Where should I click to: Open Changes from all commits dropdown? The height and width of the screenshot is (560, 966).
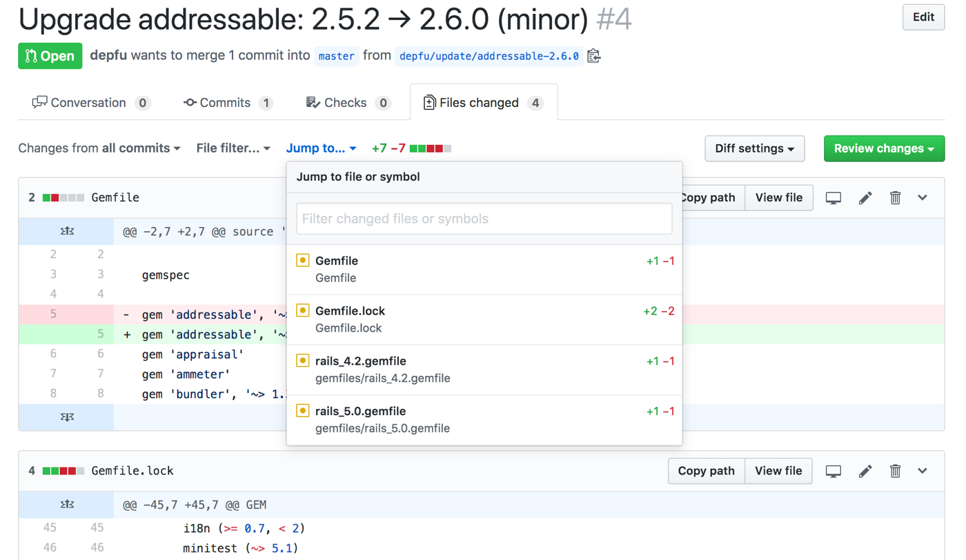coord(99,148)
